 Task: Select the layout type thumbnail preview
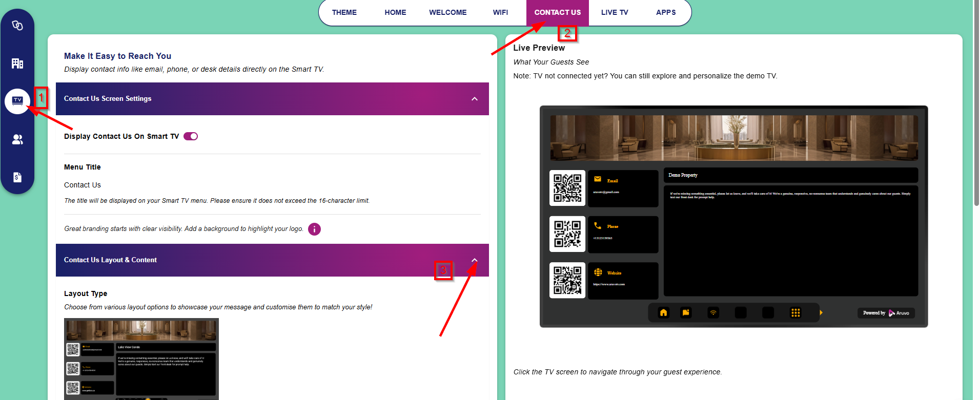pyautogui.click(x=141, y=359)
